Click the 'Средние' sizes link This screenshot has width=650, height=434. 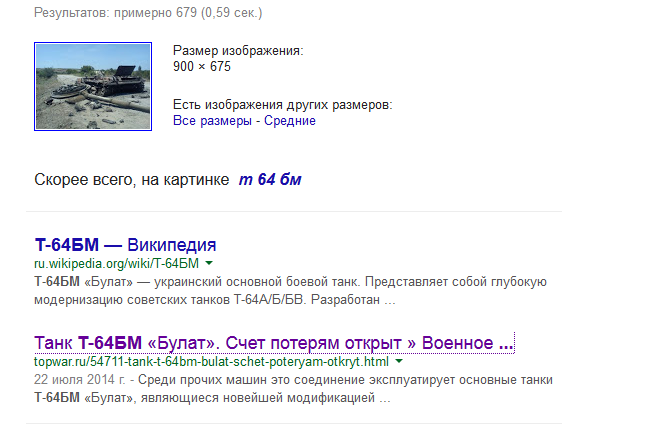pos(290,121)
